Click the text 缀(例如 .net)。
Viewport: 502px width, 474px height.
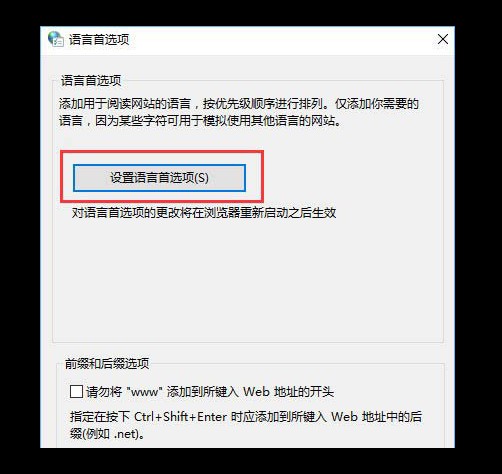(x=107, y=434)
